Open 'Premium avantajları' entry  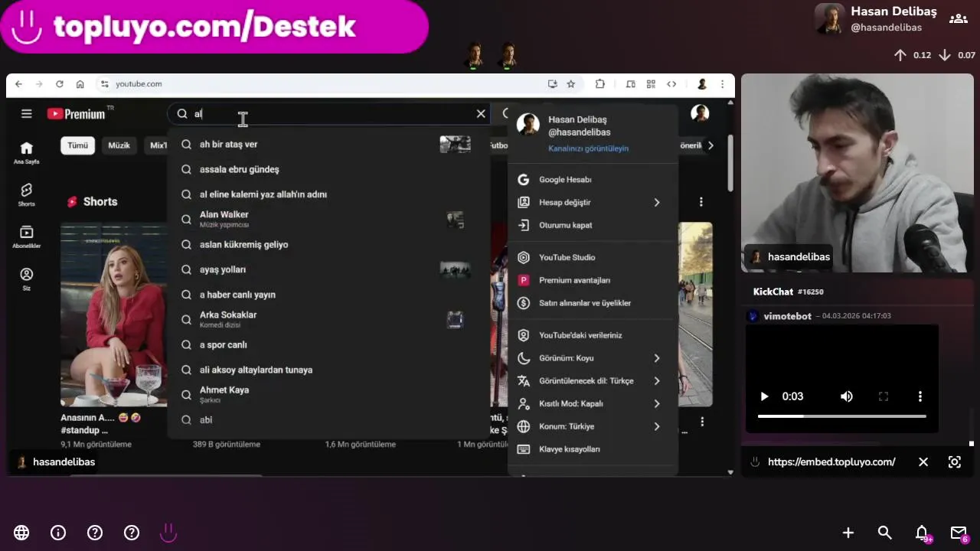[593, 280]
